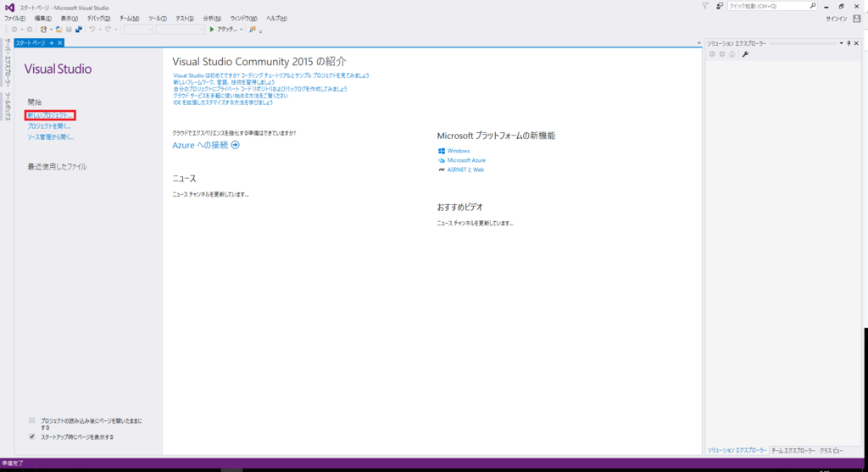Viewport: 868px width, 472px height.
Task: Toggle auto-hide pin on Solution Explorer
Action: point(849,43)
